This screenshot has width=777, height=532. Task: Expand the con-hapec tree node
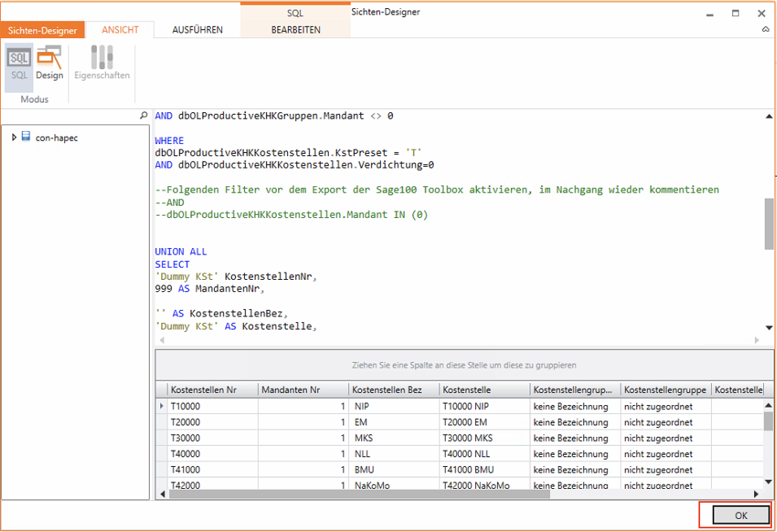point(14,137)
